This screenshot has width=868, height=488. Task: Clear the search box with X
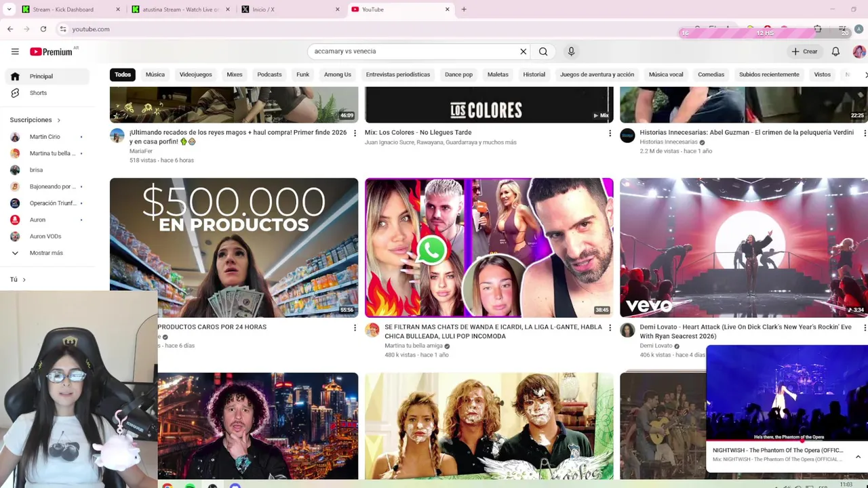tap(524, 52)
